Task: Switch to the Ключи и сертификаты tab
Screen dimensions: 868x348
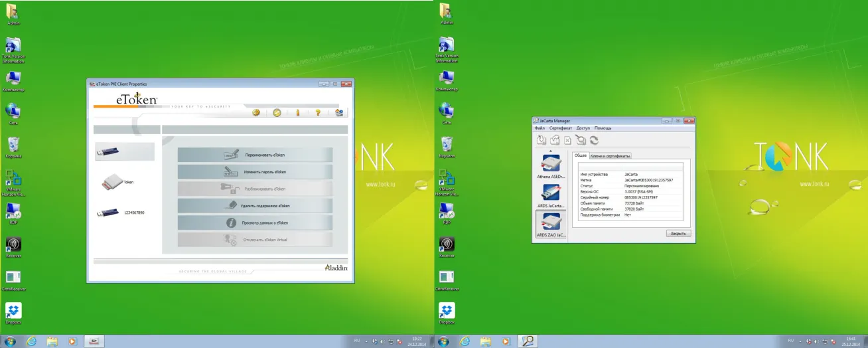Action: click(x=610, y=155)
